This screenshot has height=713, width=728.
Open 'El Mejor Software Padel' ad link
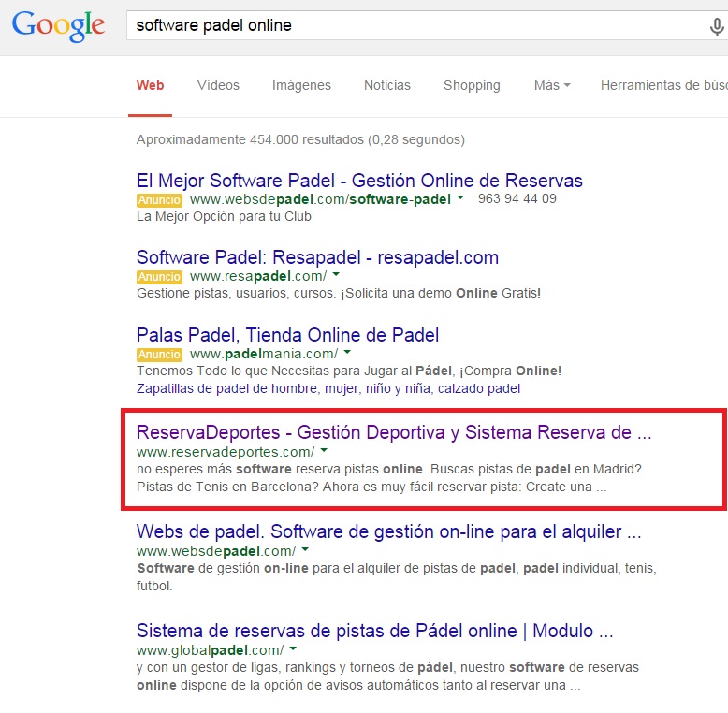(x=359, y=181)
